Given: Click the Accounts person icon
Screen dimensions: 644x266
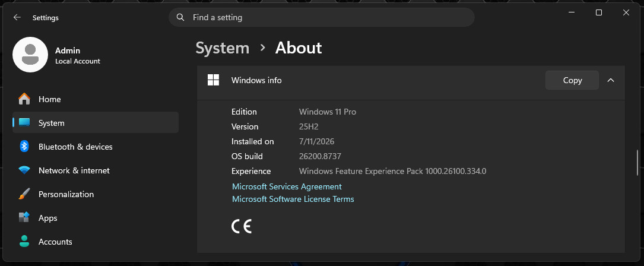Looking at the screenshot, I should coord(24,241).
